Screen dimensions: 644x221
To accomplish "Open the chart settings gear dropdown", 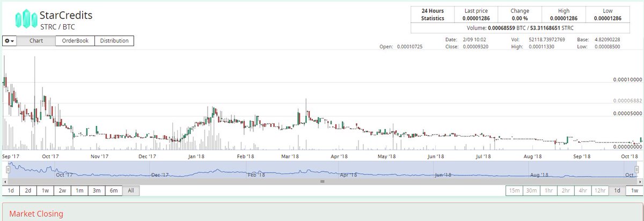I will tap(10, 41).
